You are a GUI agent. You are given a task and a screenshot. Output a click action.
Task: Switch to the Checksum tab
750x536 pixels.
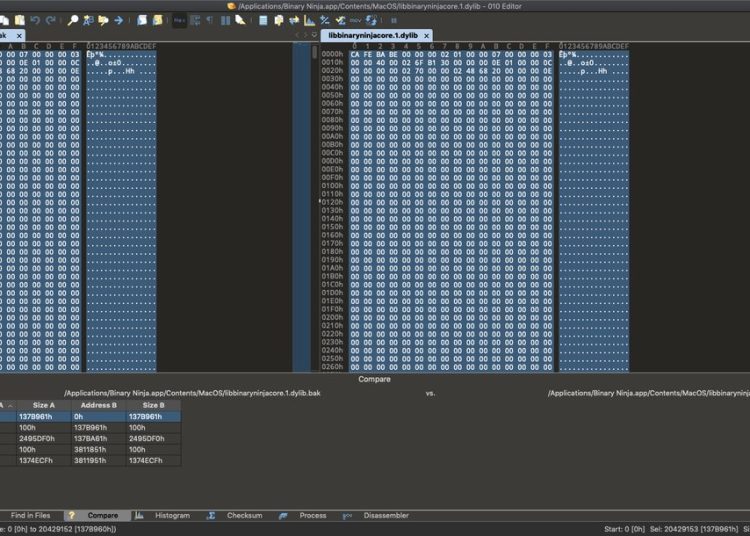(x=244, y=515)
